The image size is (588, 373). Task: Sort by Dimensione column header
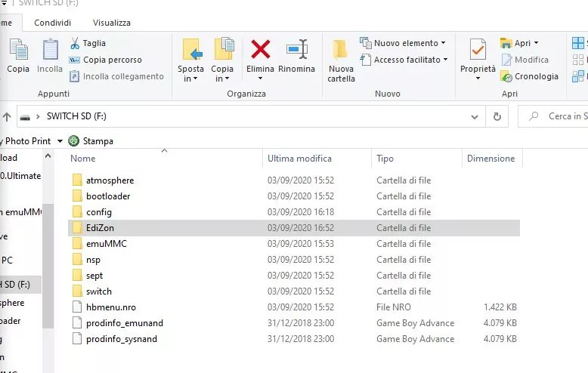click(x=491, y=159)
